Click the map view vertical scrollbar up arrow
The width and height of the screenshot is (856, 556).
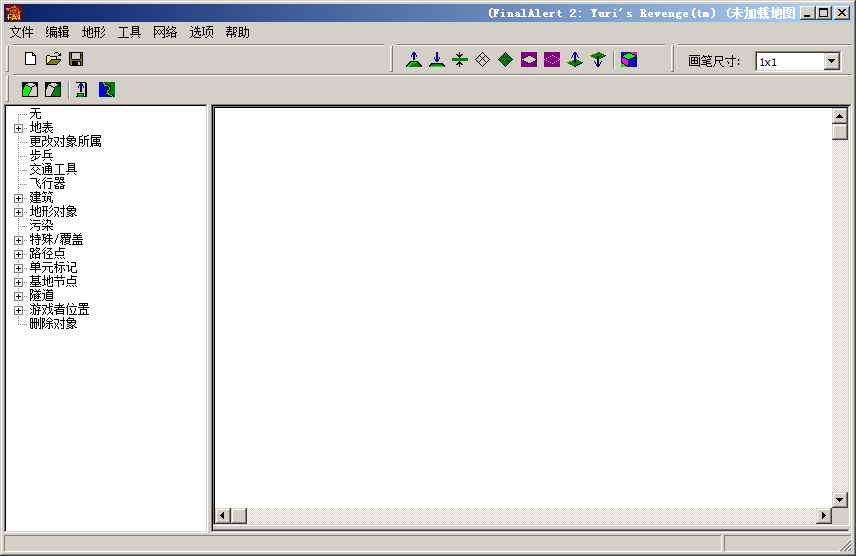840,116
